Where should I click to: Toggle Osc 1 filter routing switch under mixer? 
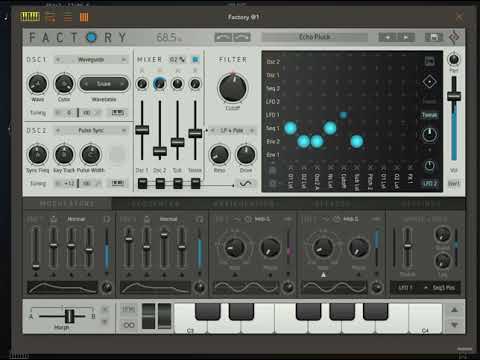coord(142,183)
